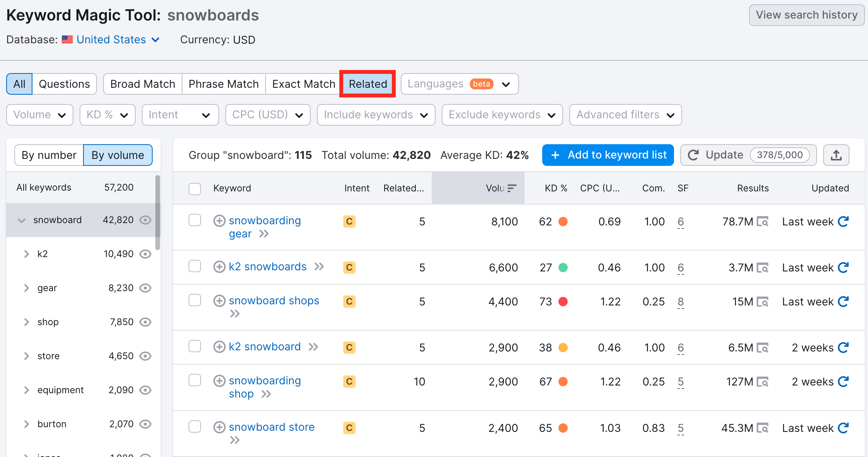This screenshot has width=868, height=457.
Task: Change database from United States
Action: pyautogui.click(x=118, y=40)
